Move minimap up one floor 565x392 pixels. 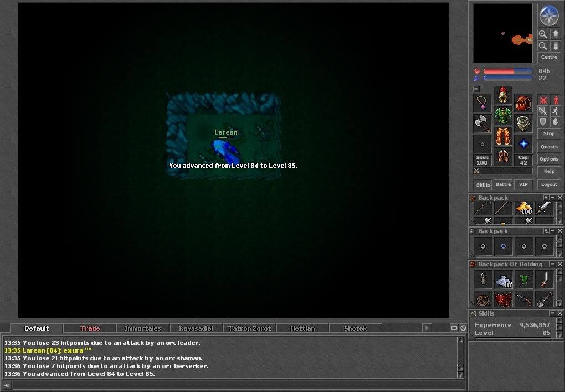tap(555, 34)
